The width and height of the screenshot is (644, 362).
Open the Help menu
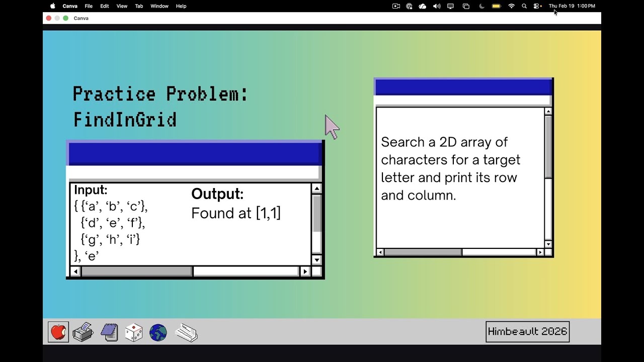[x=181, y=6]
